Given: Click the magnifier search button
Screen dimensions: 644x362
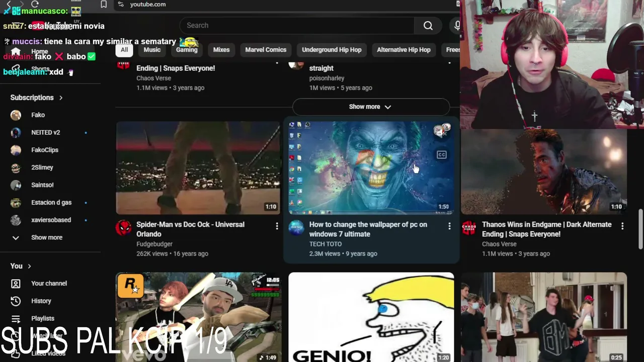Looking at the screenshot, I should (x=428, y=26).
